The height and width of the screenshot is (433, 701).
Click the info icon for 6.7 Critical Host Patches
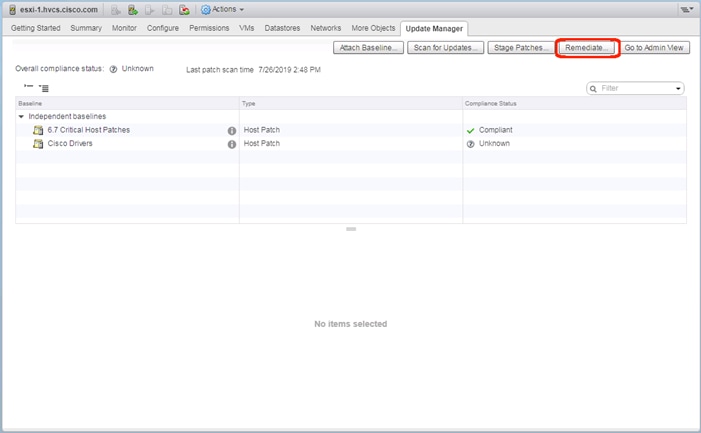point(232,130)
